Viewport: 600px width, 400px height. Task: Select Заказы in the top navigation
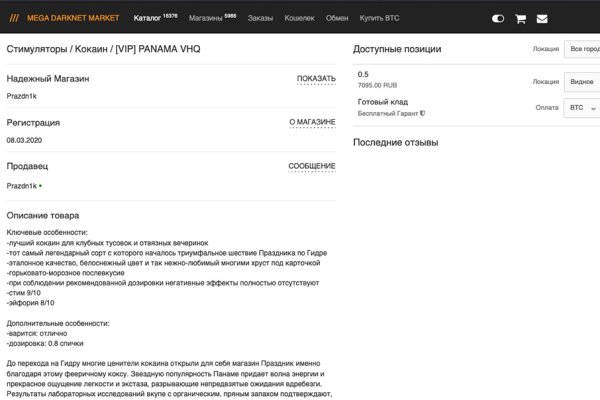pyautogui.click(x=260, y=17)
